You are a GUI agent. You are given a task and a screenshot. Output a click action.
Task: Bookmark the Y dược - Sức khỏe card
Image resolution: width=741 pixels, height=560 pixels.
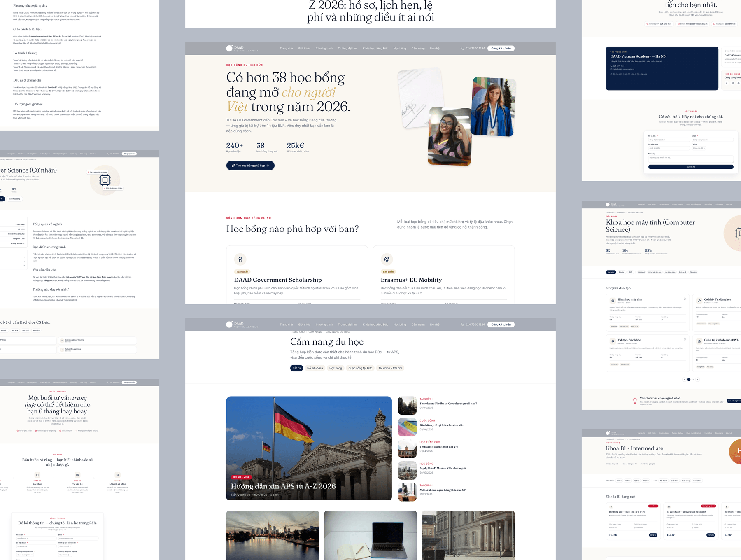tap(685, 339)
